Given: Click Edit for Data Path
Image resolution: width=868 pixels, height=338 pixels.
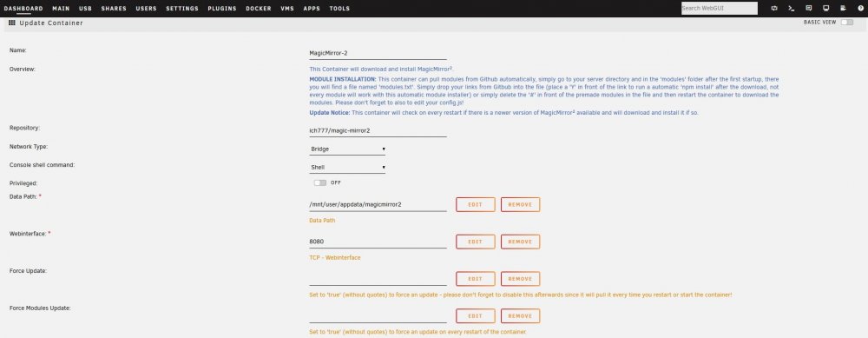Looking at the screenshot, I should coord(476,204).
